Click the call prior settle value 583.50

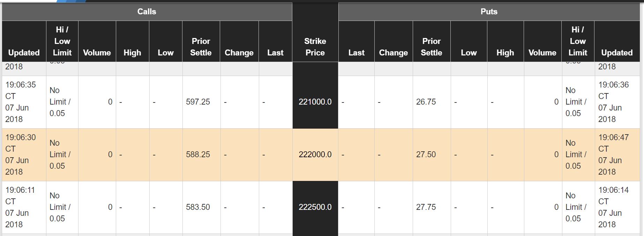coord(198,207)
